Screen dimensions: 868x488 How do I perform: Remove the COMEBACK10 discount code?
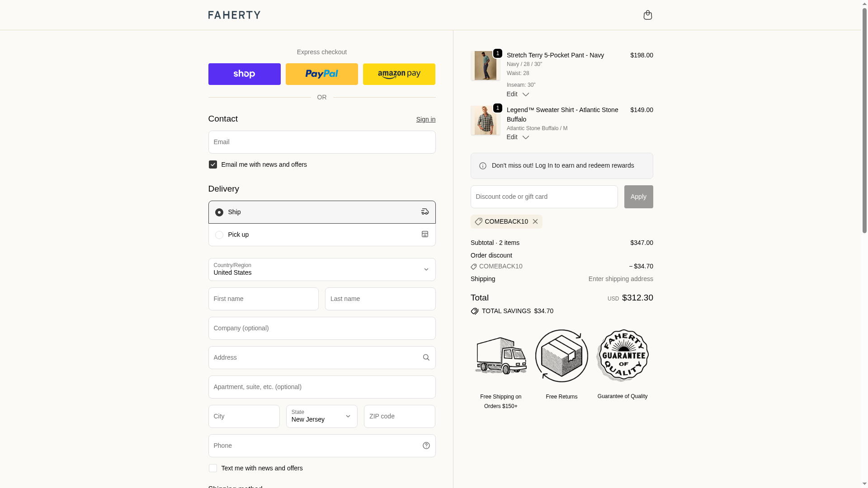click(535, 221)
